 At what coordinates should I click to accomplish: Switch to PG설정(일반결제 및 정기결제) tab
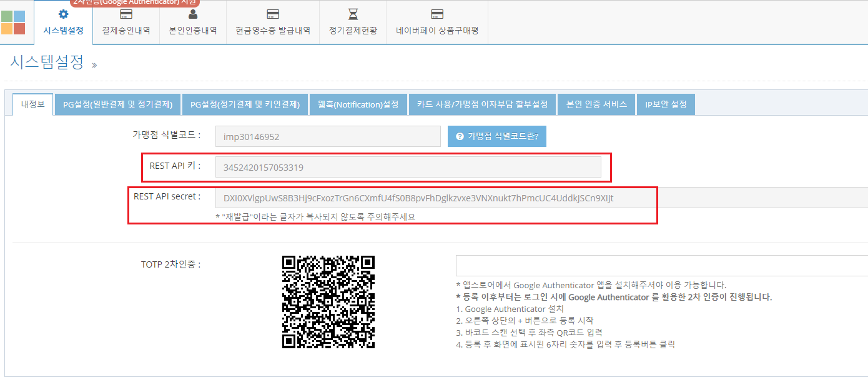coord(117,104)
